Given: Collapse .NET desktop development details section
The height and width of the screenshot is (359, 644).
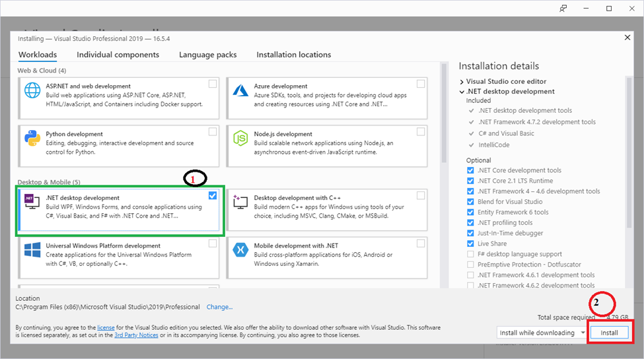Looking at the screenshot, I should pos(462,92).
